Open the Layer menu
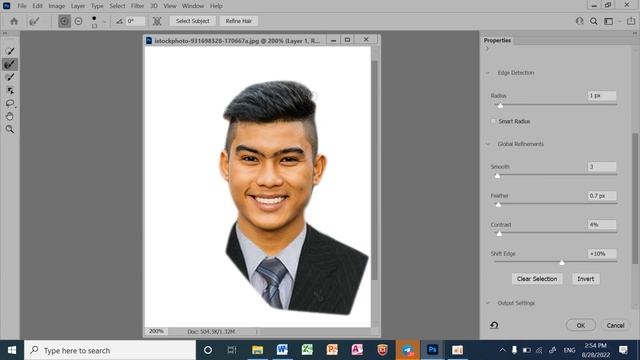The image size is (640, 360). tap(78, 6)
